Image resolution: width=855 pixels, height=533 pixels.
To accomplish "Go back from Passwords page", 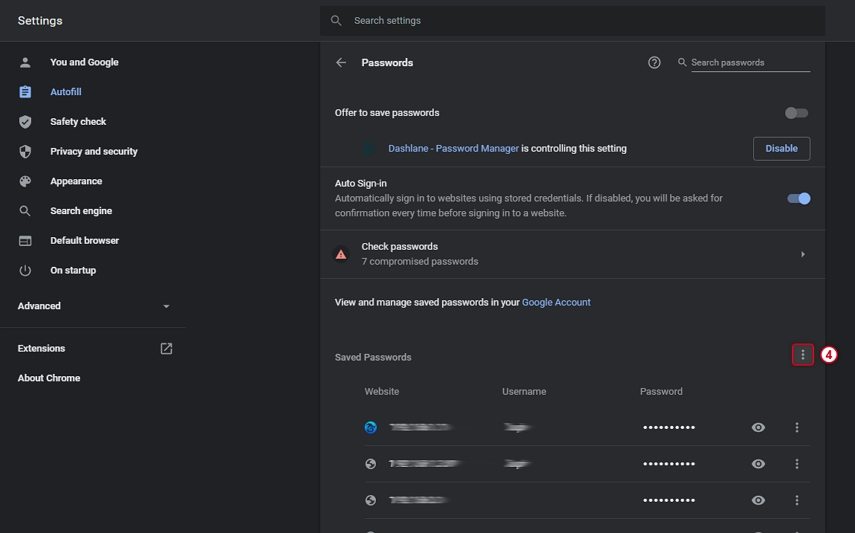I will click(341, 63).
